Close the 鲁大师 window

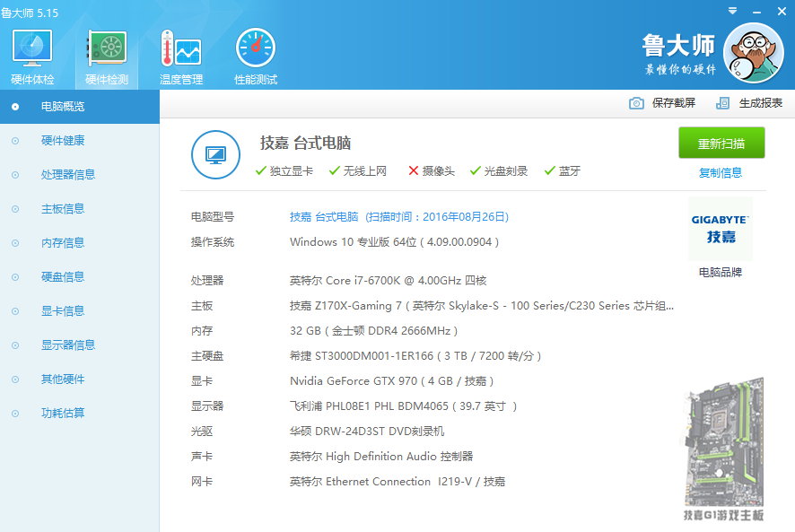[782, 11]
